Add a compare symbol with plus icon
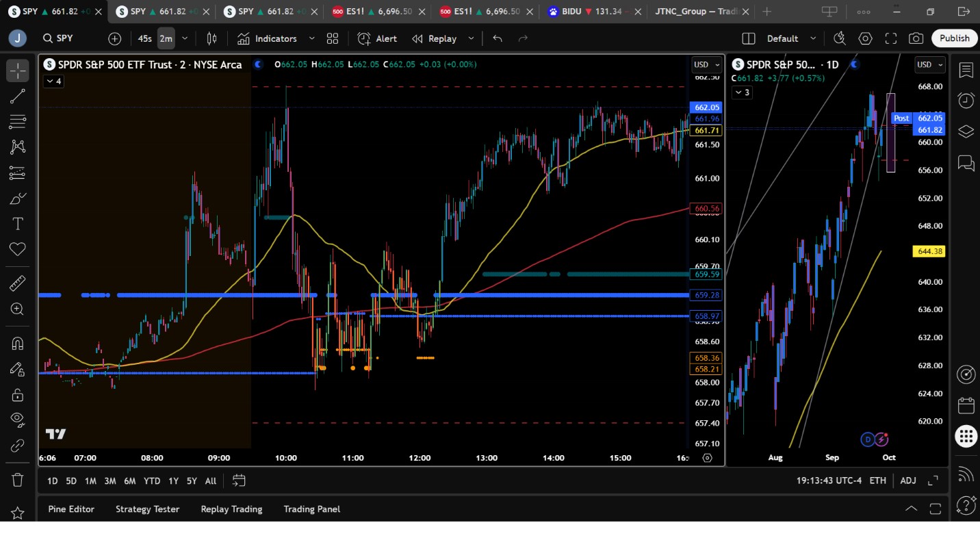Screen dimensions: 980x551 coord(115,38)
